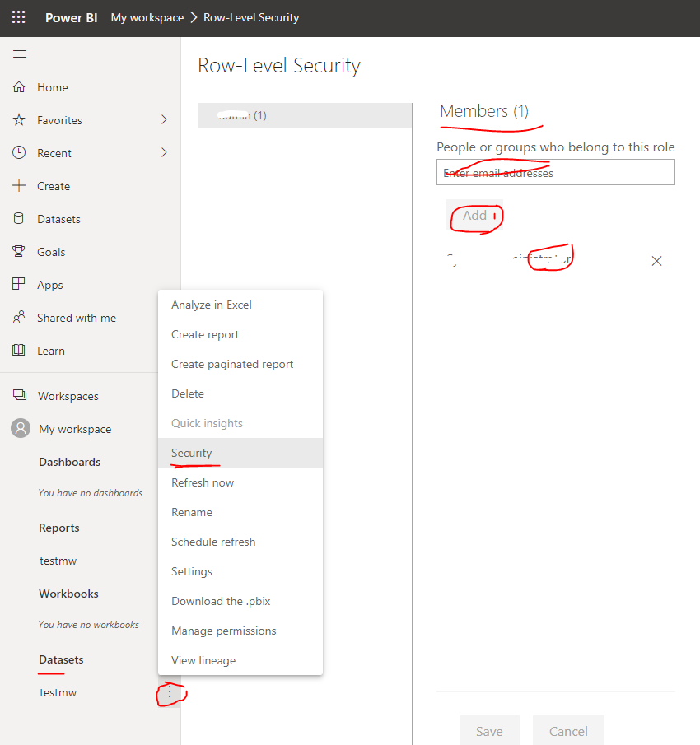This screenshot has width=700, height=745.
Task: Select Create paginated report entry
Action: click(240, 364)
